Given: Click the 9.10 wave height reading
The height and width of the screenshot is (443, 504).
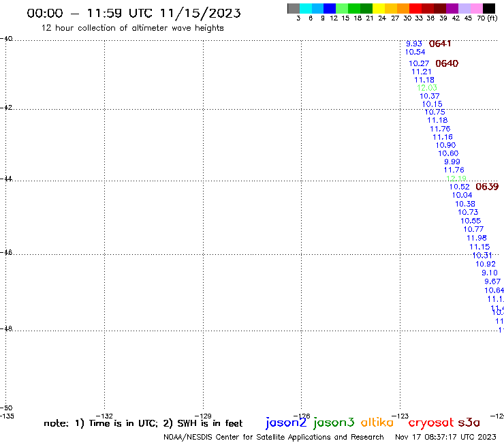Looking at the screenshot, I should click(489, 273).
